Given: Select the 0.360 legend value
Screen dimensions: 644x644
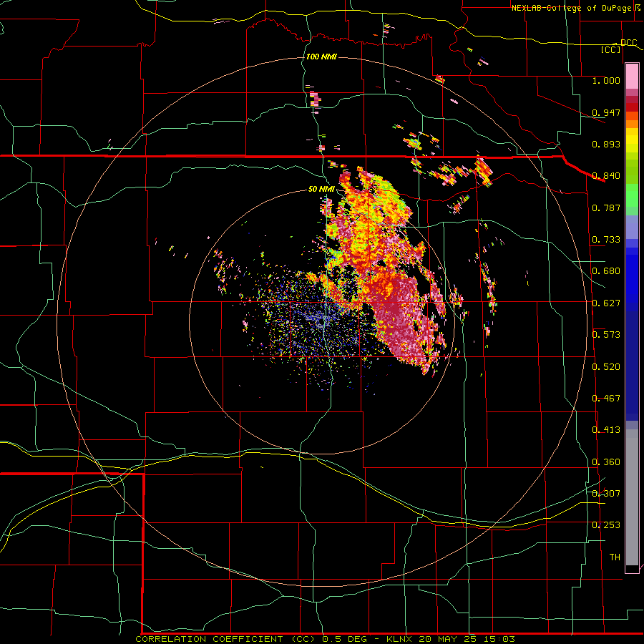Looking at the screenshot, I should pyautogui.click(x=606, y=462).
